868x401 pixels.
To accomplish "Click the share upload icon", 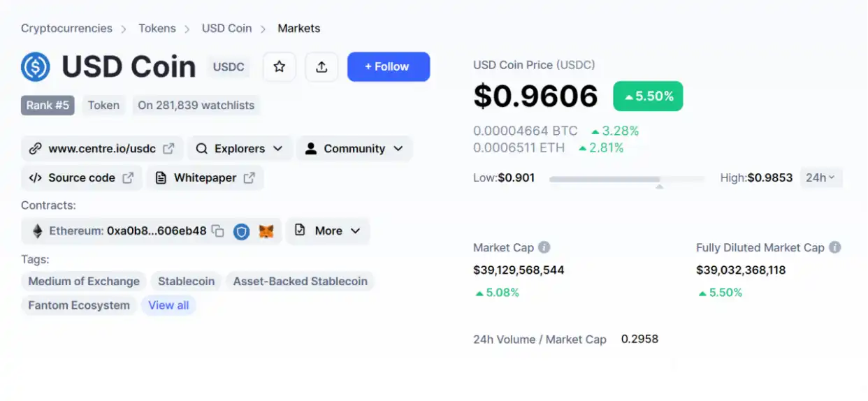I will [321, 67].
